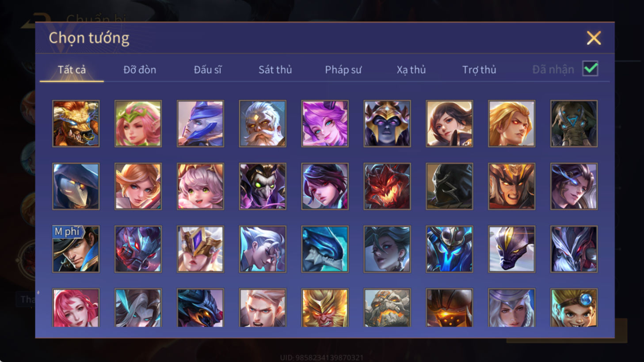Pick the blue shark hero portrait
The image size is (644, 362).
[x=325, y=249]
